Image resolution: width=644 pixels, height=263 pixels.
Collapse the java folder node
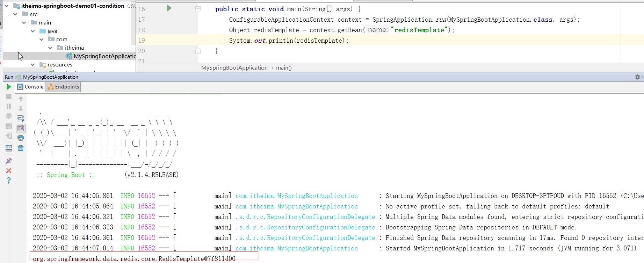[33, 31]
